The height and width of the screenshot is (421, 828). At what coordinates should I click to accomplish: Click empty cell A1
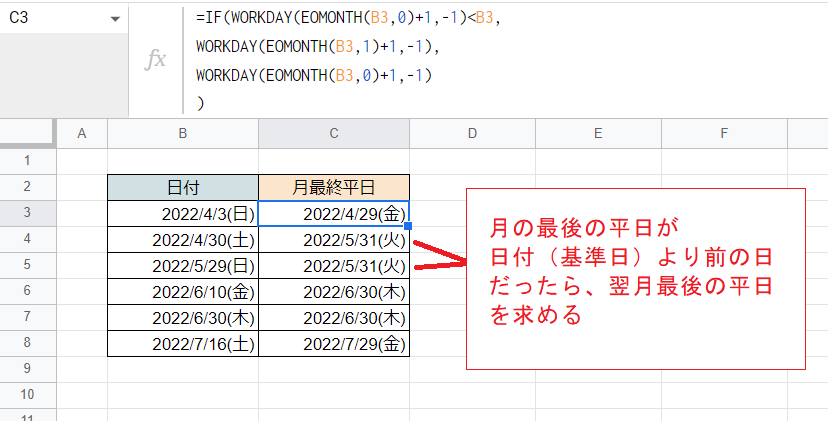coord(82,161)
